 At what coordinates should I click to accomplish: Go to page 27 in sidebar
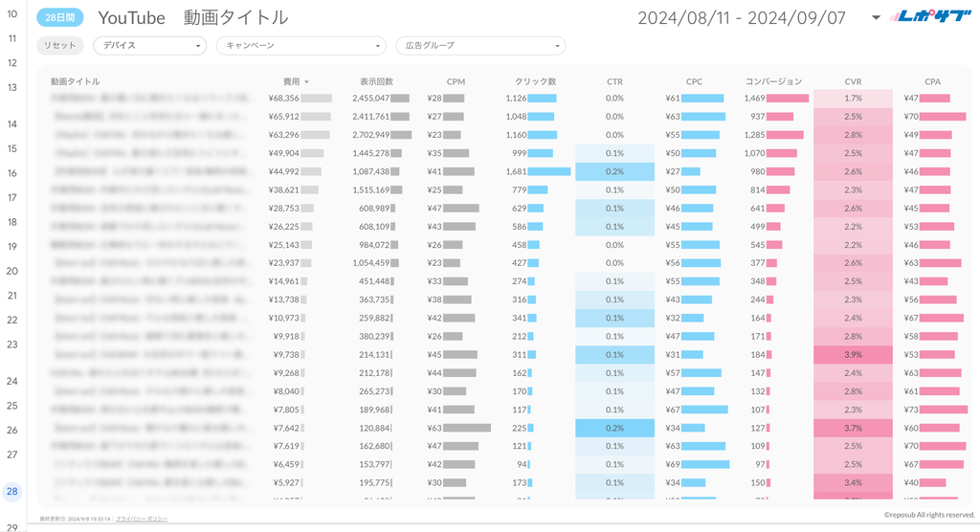pos(12,454)
